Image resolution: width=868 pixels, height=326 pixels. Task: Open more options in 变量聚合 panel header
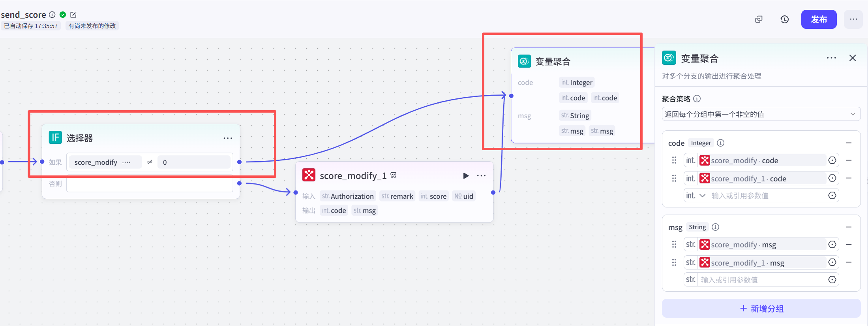tap(831, 58)
